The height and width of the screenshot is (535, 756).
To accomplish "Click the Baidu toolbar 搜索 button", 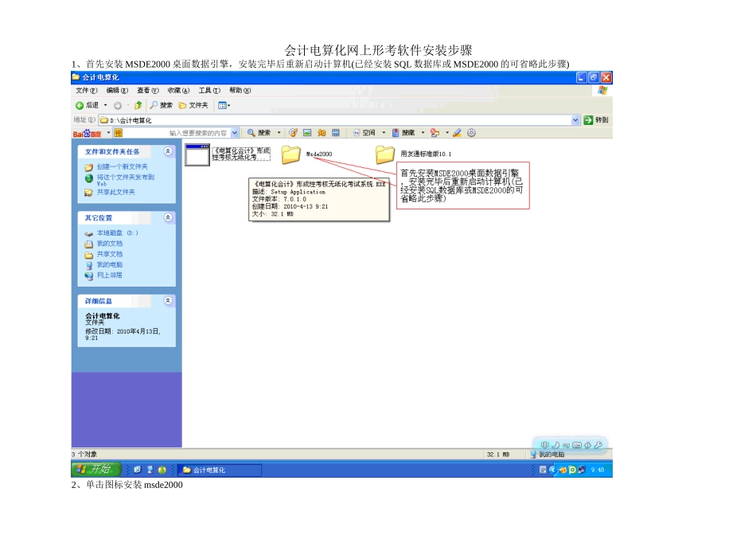I will pyautogui.click(x=259, y=133).
